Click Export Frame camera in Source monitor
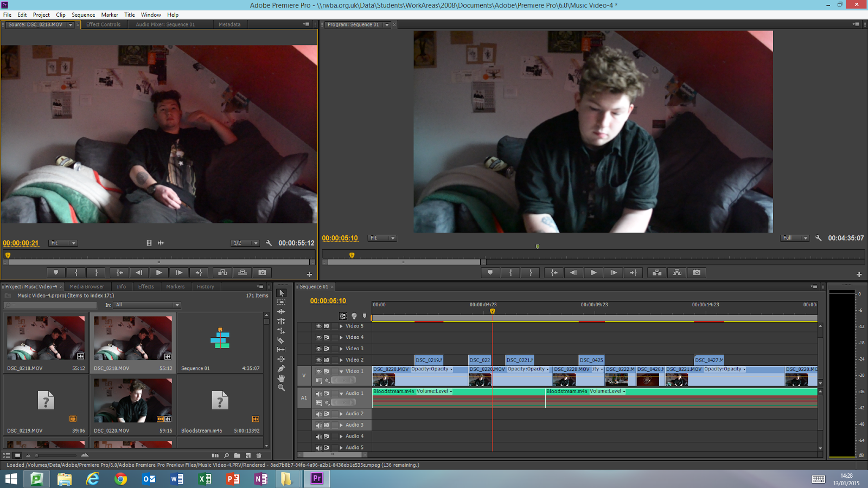Image resolution: width=868 pixels, height=488 pixels. 262,273
